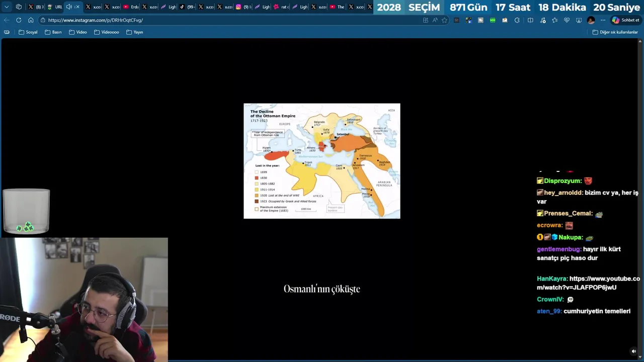Open HanKayra's YouTube link in chat
Screen dimensions: 644x362
[x=589, y=283]
